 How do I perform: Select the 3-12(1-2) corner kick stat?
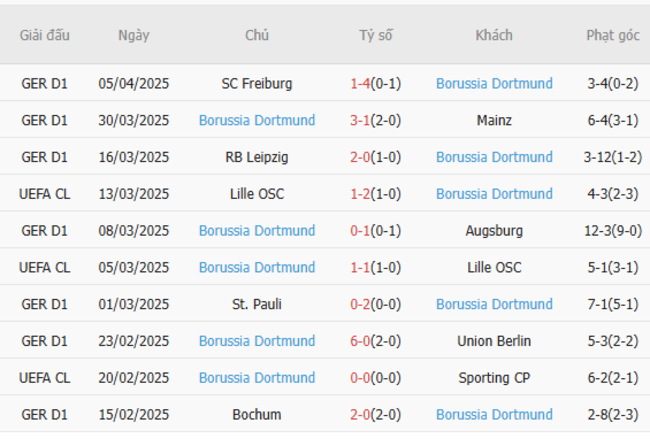tap(613, 157)
